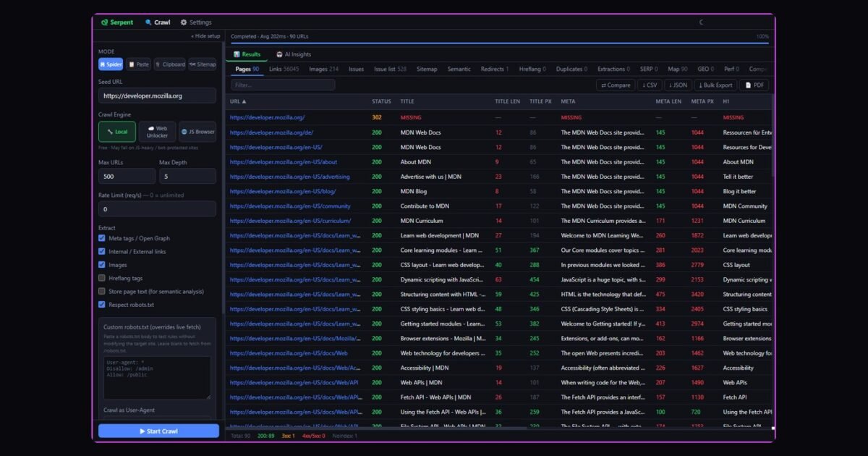Choose the JS Browser crawl engine

pos(197,132)
